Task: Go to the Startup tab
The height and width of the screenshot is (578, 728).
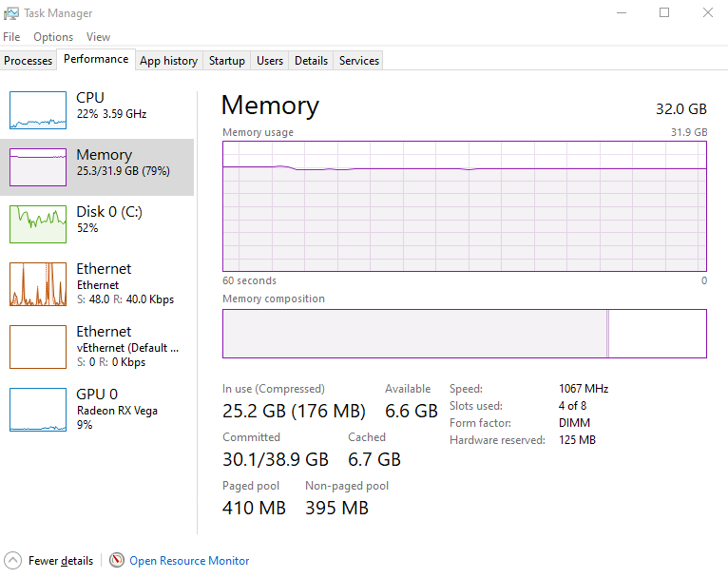Action: coord(227,61)
